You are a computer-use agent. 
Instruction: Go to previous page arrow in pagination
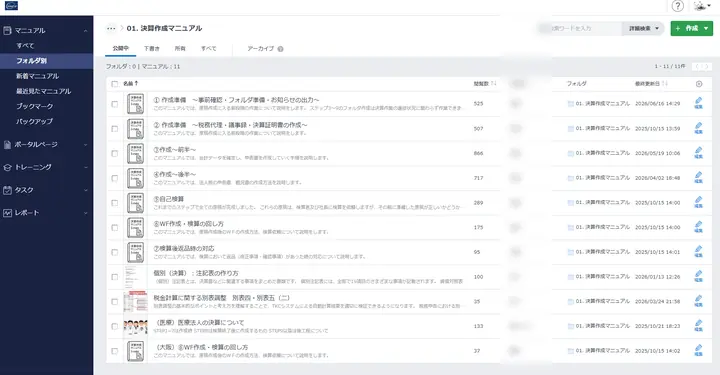[x=698, y=67]
